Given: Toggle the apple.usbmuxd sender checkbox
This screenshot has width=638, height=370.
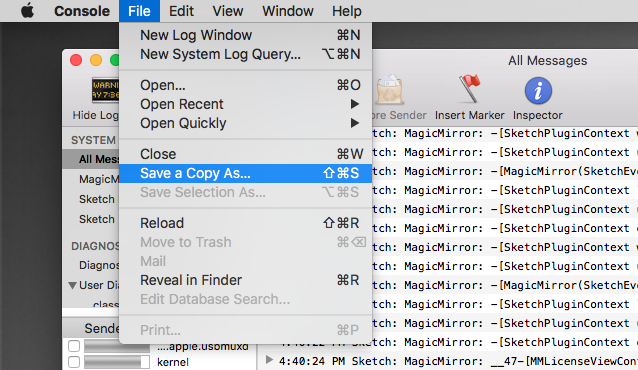Looking at the screenshot, I should tap(74, 346).
